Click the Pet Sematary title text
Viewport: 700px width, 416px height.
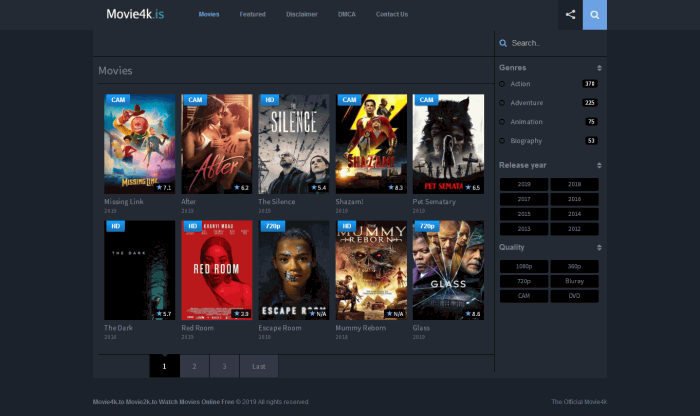click(x=434, y=202)
